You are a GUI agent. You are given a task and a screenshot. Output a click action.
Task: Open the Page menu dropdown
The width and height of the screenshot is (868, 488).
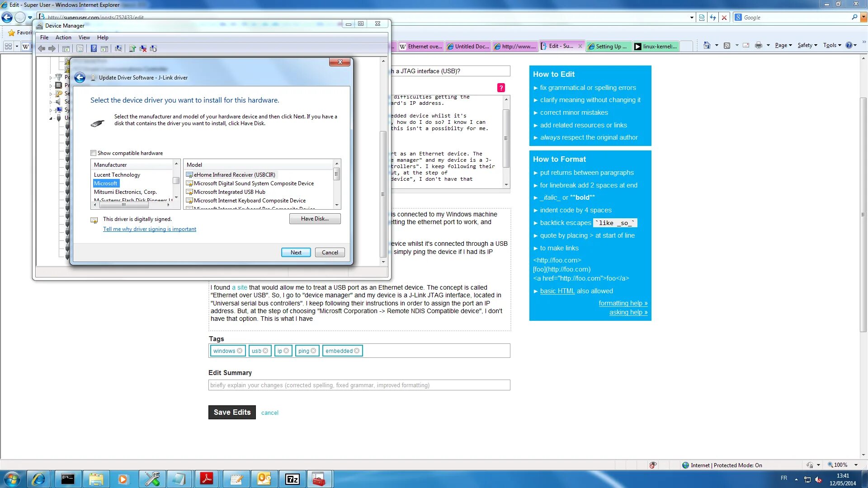pos(783,45)
